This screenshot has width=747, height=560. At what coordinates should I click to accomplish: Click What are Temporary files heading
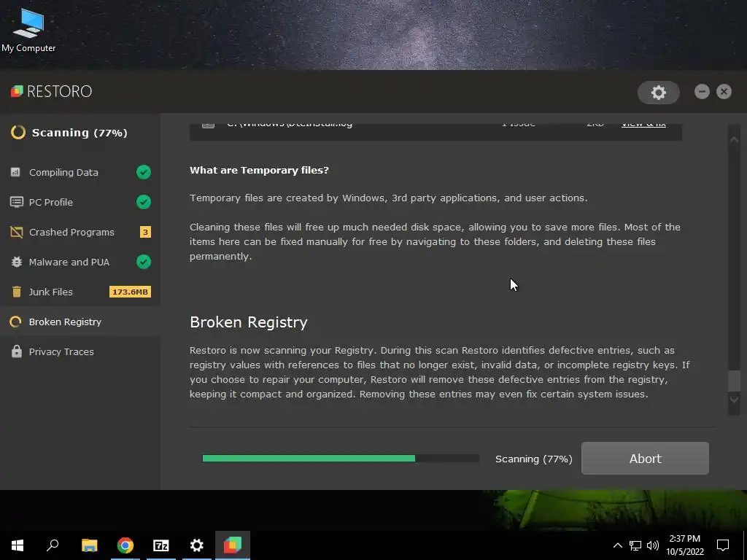pos(259,170)
